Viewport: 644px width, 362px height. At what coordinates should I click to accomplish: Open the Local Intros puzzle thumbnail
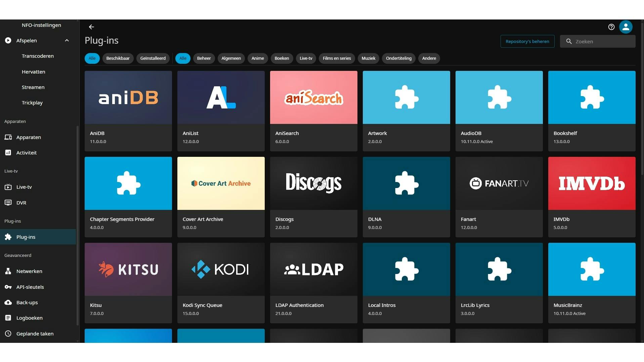click(406, 269)
